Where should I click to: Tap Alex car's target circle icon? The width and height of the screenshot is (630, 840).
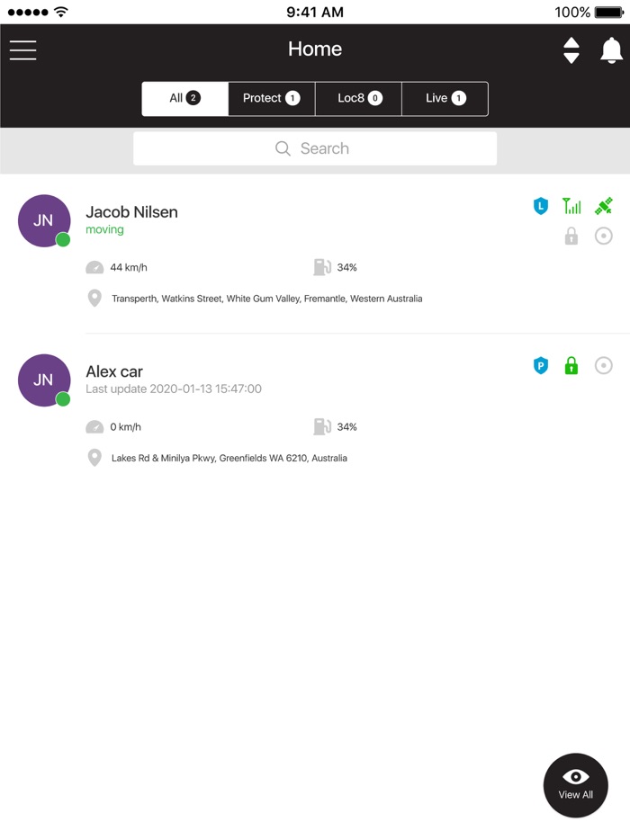pos(604,366)
